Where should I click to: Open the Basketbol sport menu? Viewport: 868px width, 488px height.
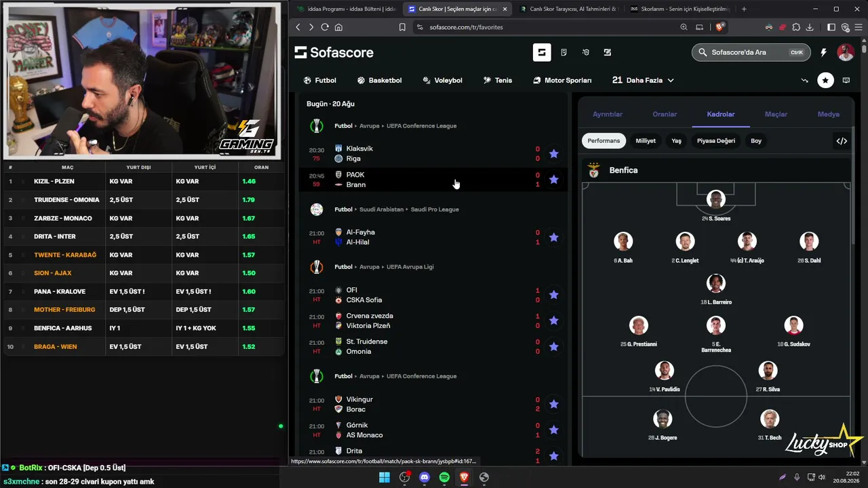click(379, 80)
